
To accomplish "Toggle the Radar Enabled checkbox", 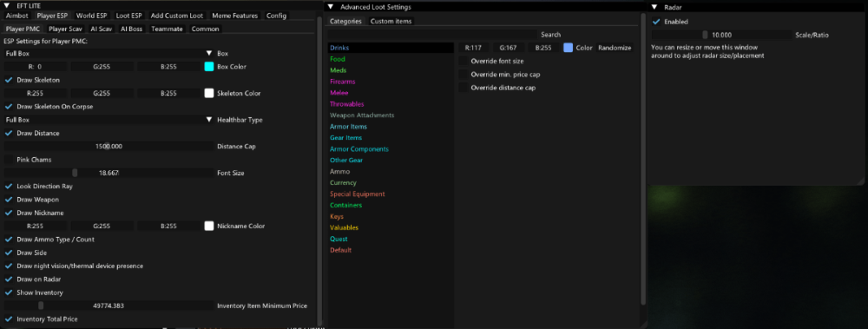I will pyautogui.click(x=656, y=22).
